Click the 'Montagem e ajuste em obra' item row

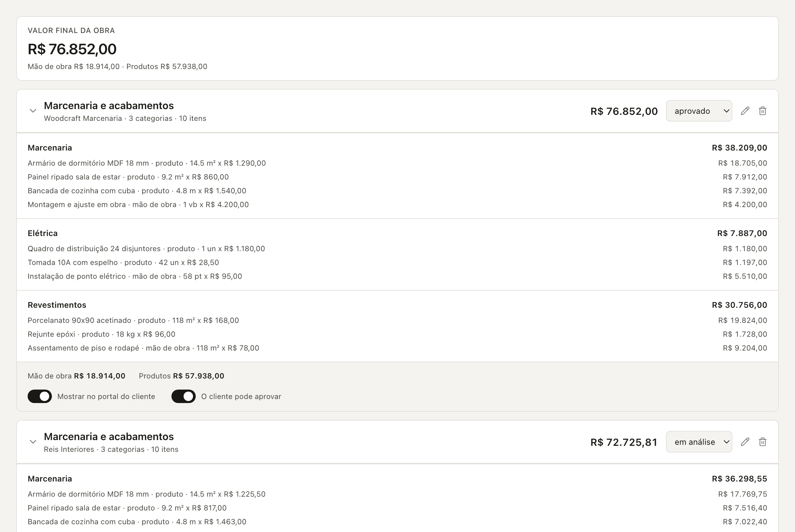pyautogui.click(x=397, y=205)
